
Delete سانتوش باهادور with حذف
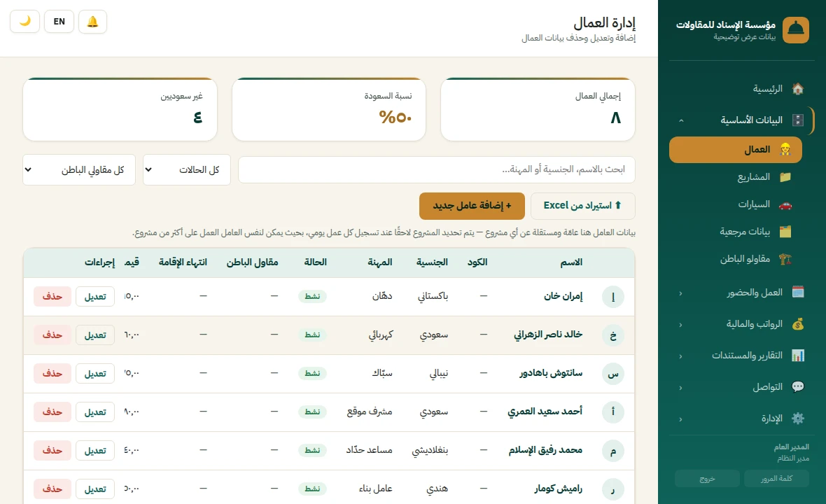(52, 373)
